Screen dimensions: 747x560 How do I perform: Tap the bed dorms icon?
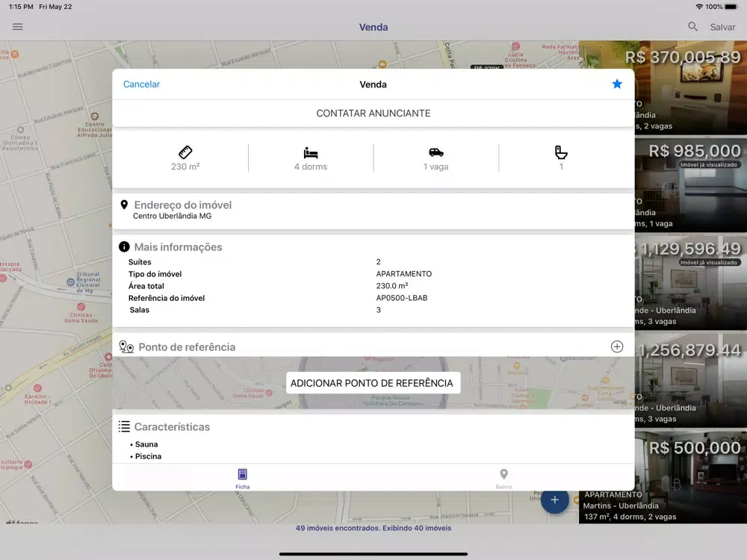click(x=311, y=153)
